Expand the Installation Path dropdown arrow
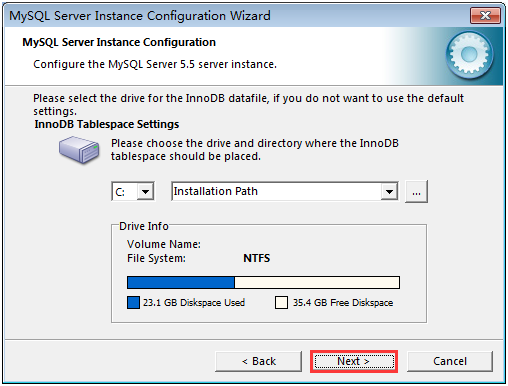 pyautogui.click(x=389, y=192)
